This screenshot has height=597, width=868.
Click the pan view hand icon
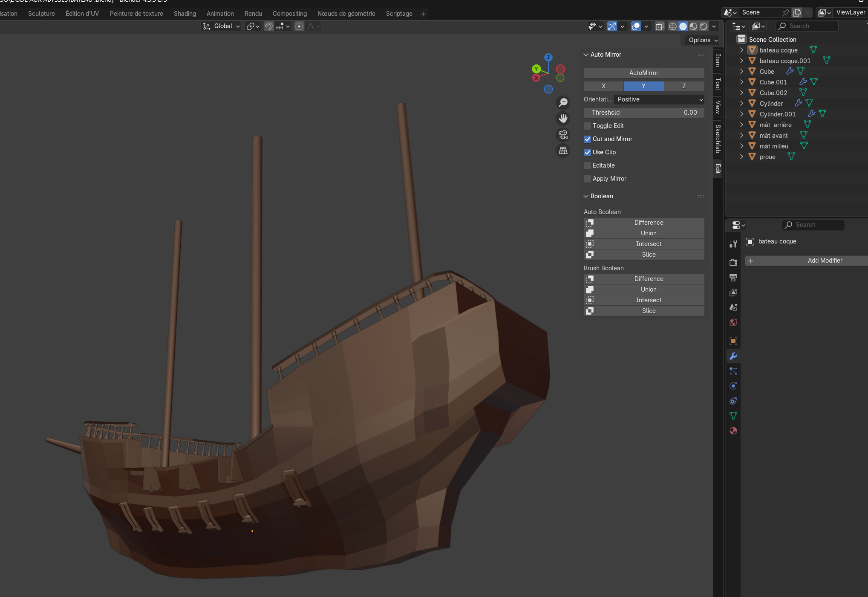pyautogui.click(x=563, y=118)
